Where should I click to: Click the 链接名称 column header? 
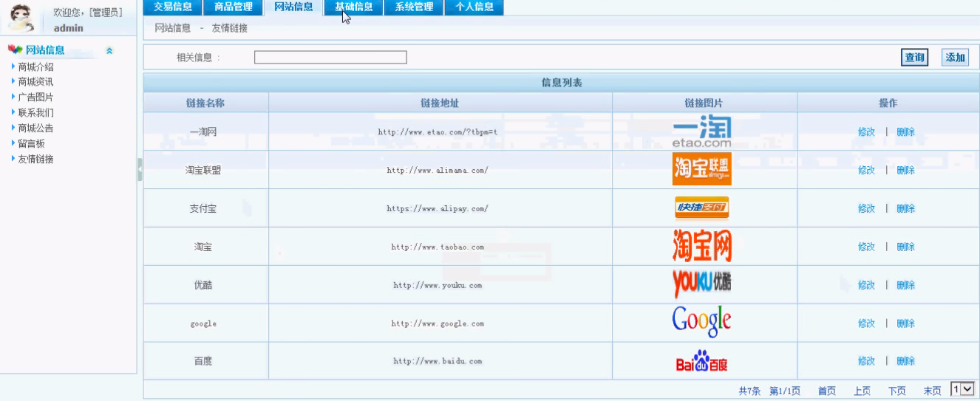[x=205, y=103]
